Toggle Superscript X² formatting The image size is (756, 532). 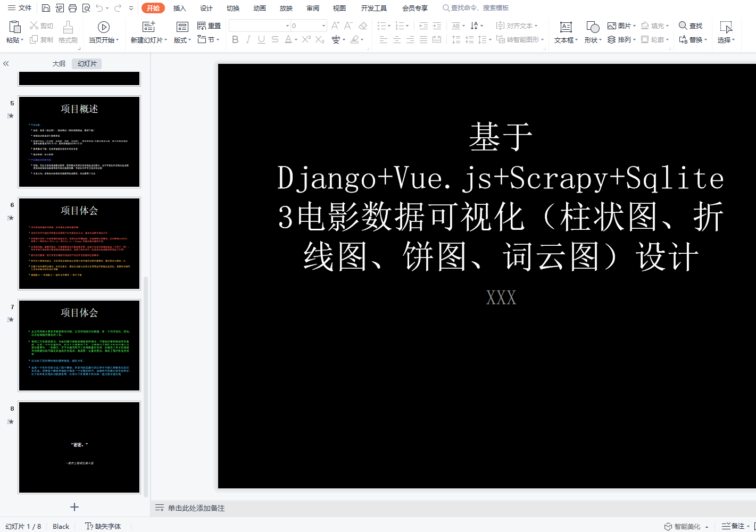[x=306, y=39]
